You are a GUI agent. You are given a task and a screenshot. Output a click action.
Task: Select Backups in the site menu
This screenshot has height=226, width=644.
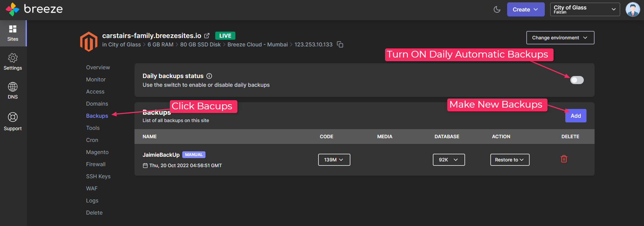point(97,116)
